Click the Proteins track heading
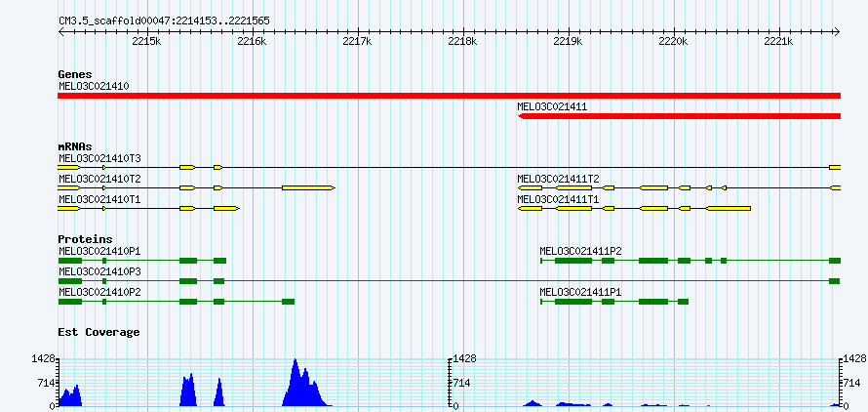This screenshot has width=868, height=412. (85, 239)
